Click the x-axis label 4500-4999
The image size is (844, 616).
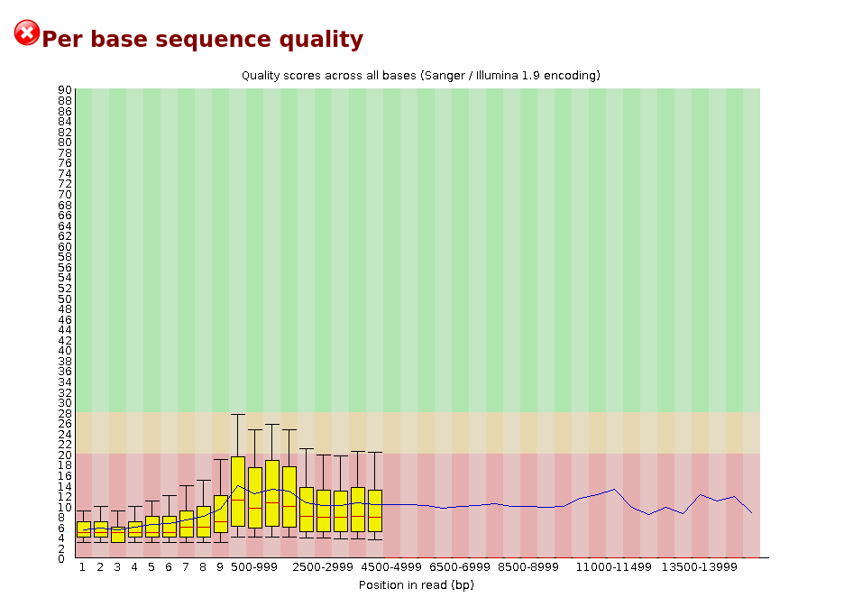[391, 567]
